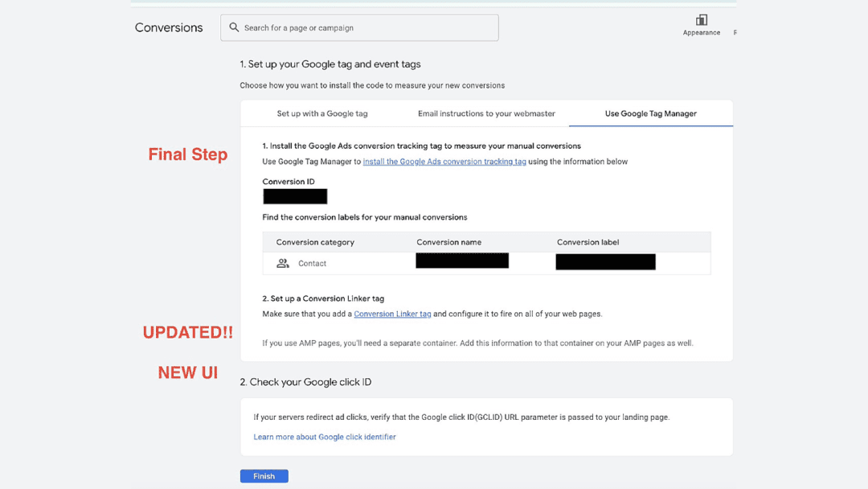Viewport: 868px width, 489px height.
Task: Click the 'Search for a page or campaign' field
Action: (359, 27)
